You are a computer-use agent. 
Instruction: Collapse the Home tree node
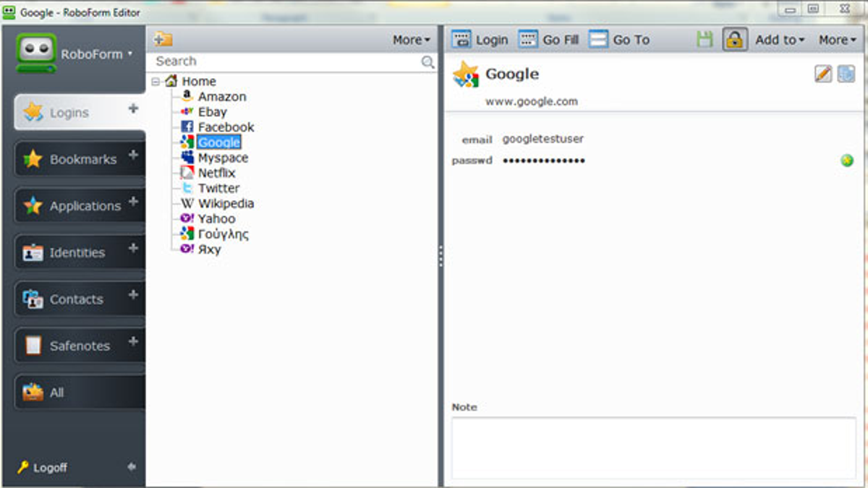(156, 82)
